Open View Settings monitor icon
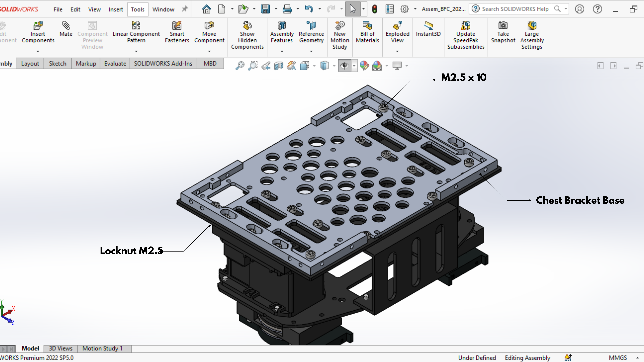The image size is (644, 362). (397, 66)
